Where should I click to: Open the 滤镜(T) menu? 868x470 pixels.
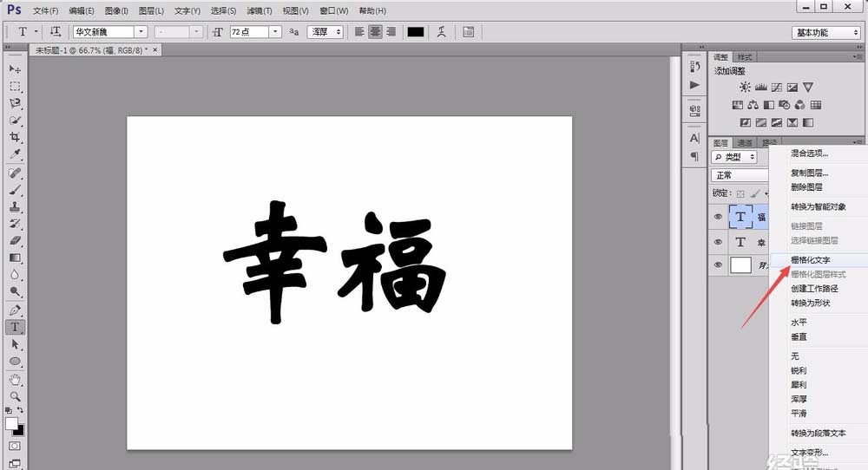259,10
